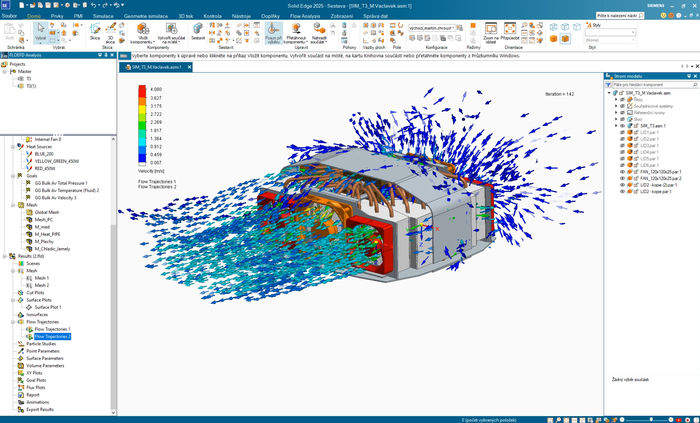Toggle visibility of SIM_T3.asm:1
Image resolution: width=700 pixels, height=423 pixels.
coord(622,126)
